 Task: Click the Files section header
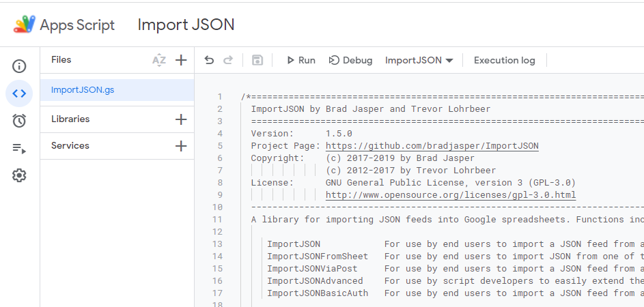(x=61, y=60)
